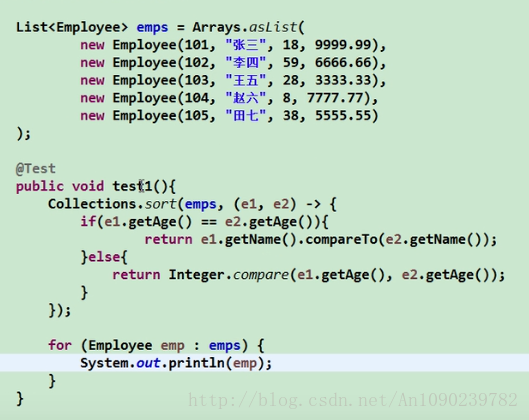Image resolution: width=529 pixels, height=420 pixels.
Task: Click the 'for' keyword
Action: (x=60, y=345)
